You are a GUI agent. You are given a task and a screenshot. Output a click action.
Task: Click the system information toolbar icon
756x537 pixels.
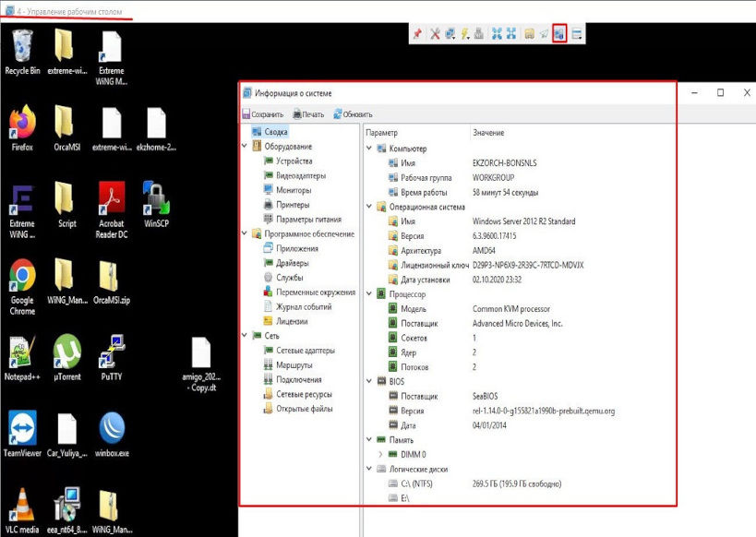(x=559, y=34)
